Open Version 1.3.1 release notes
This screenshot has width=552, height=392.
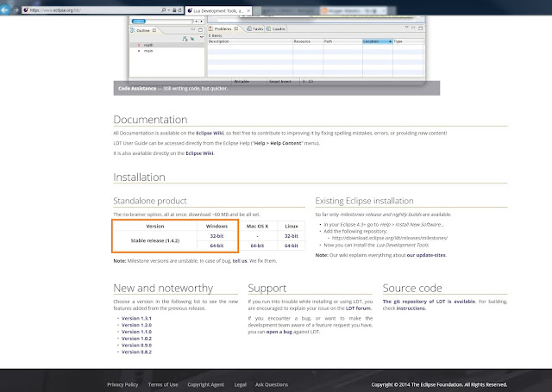[x=136, y=318]
